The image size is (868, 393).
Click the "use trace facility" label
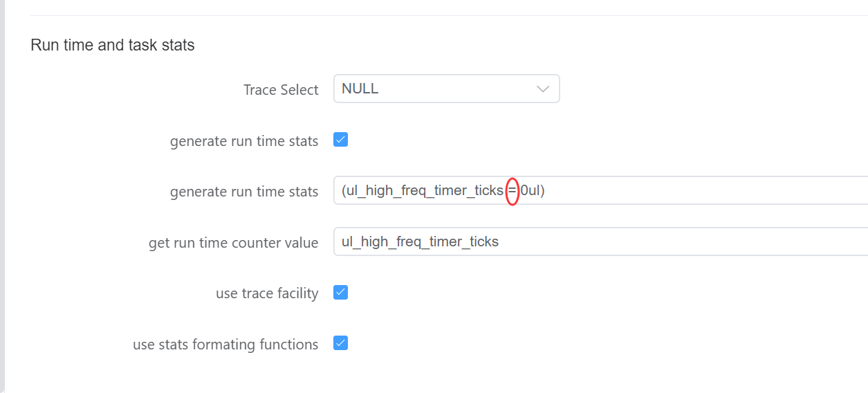(267, 293)
